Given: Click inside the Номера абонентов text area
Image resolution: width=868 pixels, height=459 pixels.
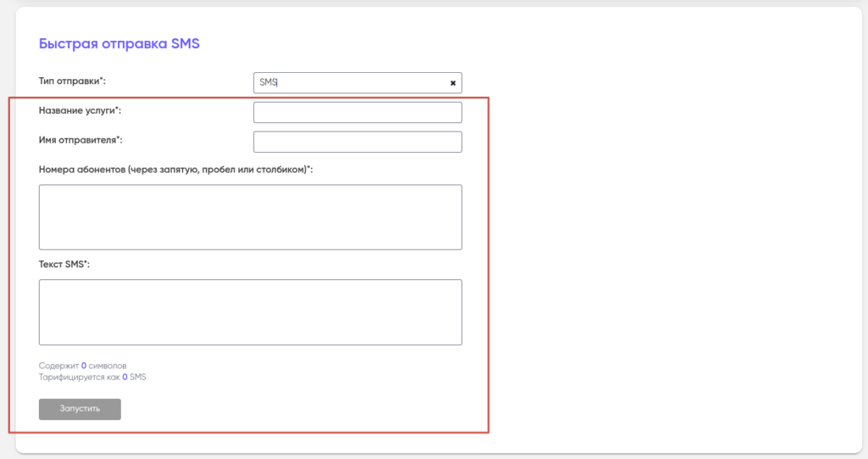Looking at the screenshot, I should 250,217.
